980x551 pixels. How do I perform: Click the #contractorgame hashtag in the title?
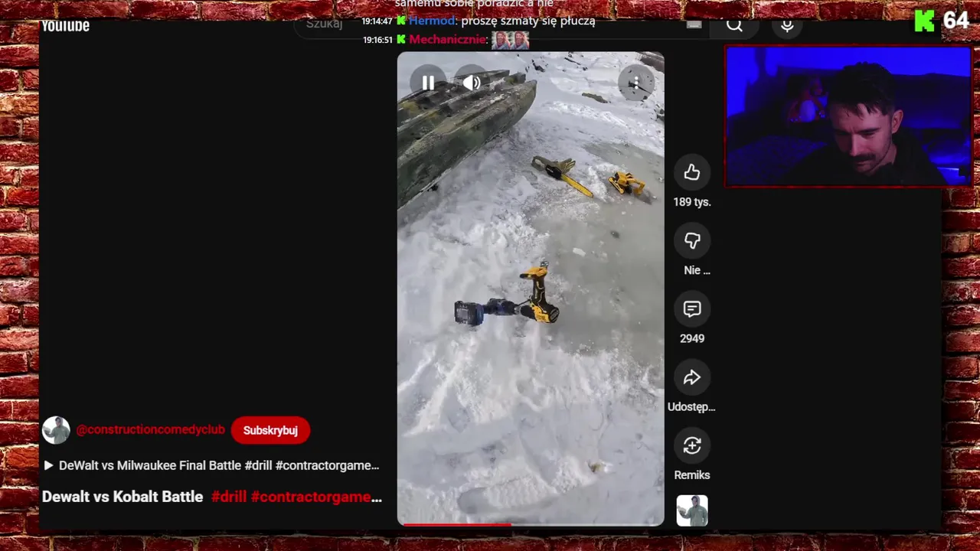tap(316, 497)
